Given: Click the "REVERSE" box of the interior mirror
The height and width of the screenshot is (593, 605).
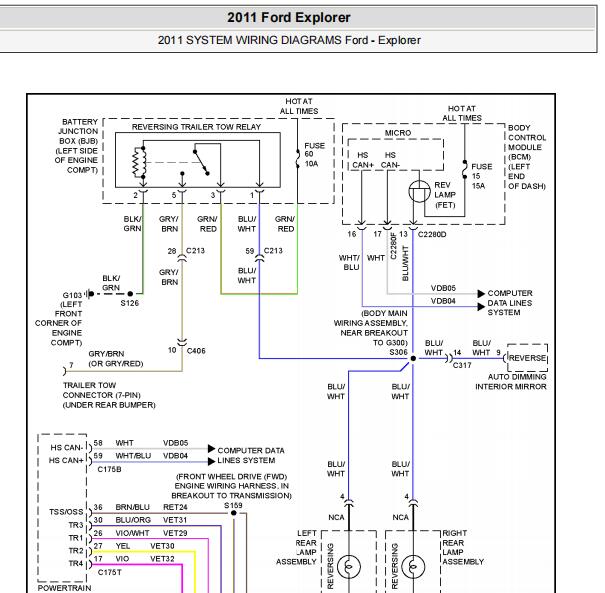Looking at the screenshot, I should tap(527, 358).
